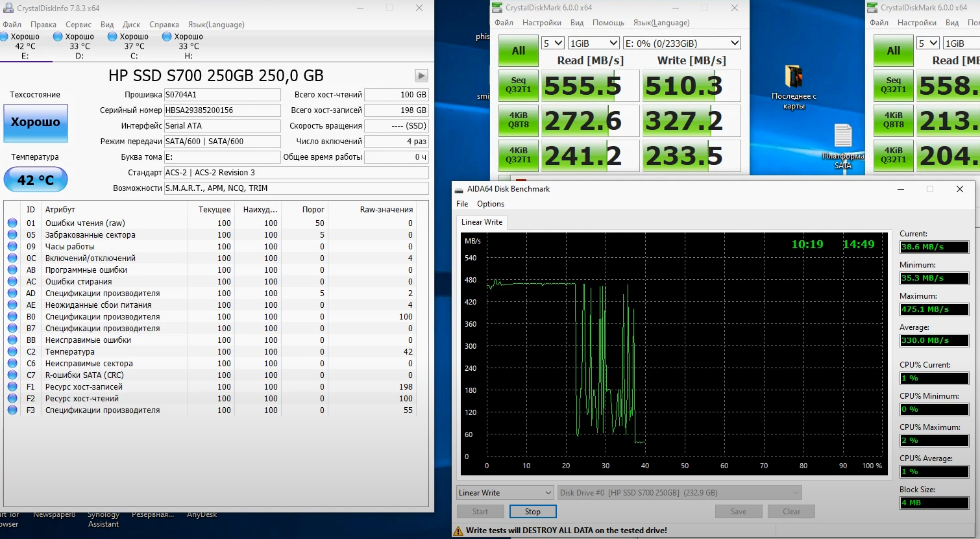The width and height of the screenshot is (980, 539).
Task: Click the Average value 330.0 MB/s in AIDA64
Action: (x=934, y=340)
